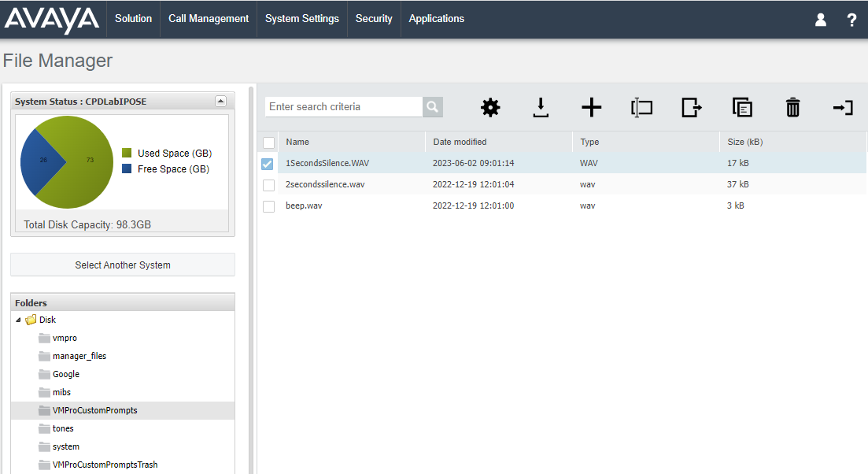Click the Avaya logo

coord(51,20)
